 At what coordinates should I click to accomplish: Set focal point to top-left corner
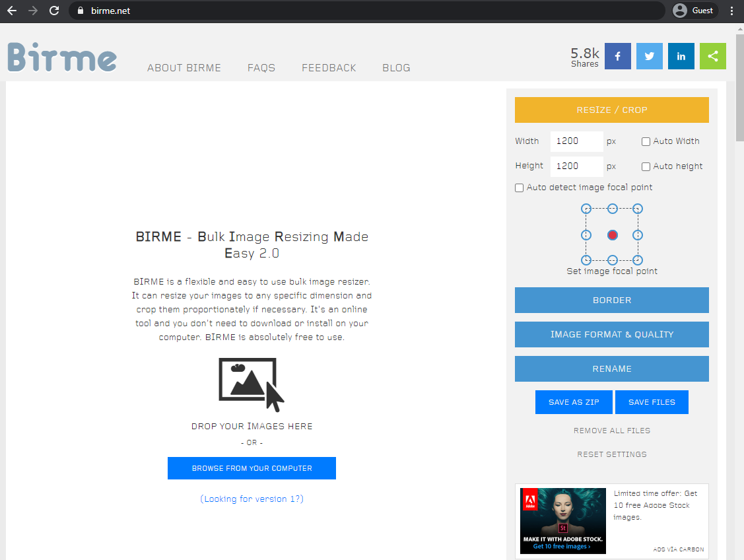(586, 209)
